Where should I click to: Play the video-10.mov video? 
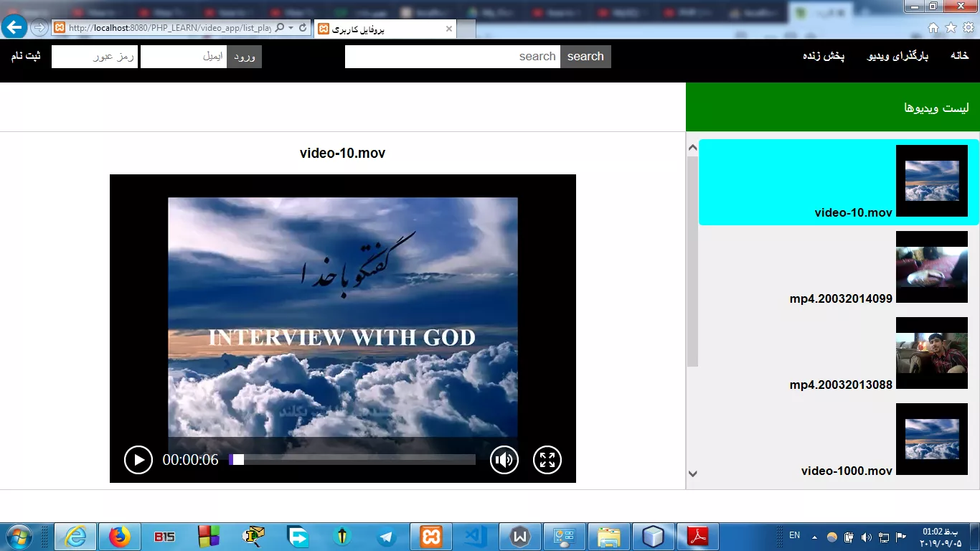coord(138,460)
